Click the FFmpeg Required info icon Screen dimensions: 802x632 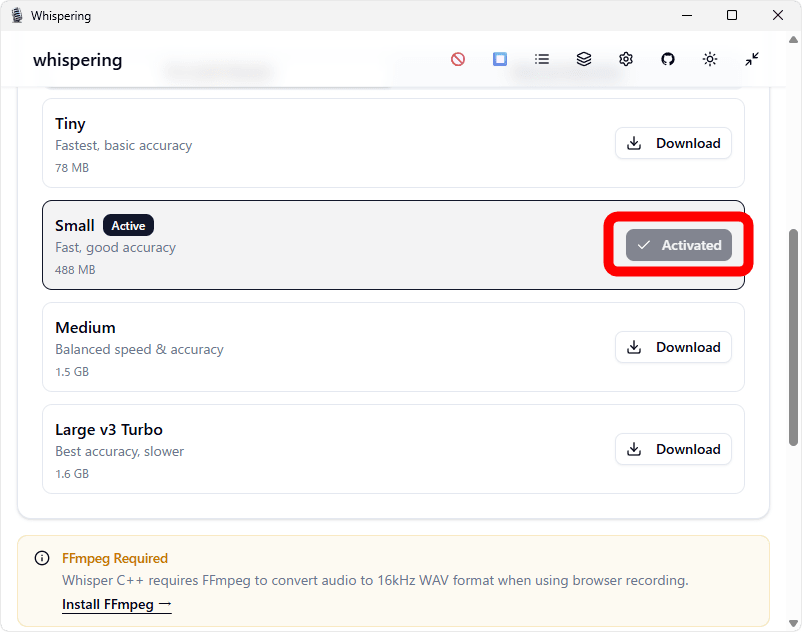pyautogui.click(x=42, y=558)
